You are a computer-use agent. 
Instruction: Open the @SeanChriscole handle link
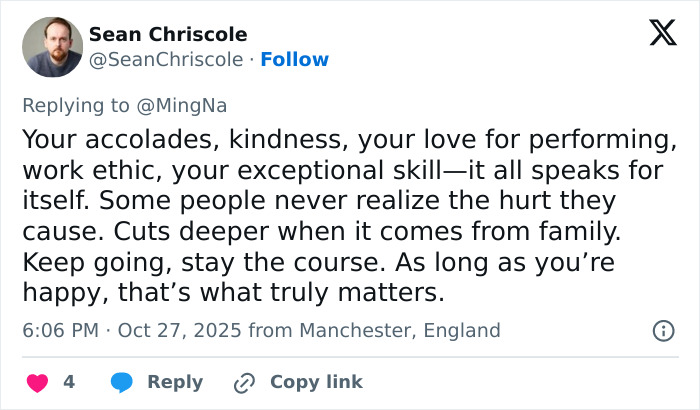pyautogui.click(x=166, y=60)
